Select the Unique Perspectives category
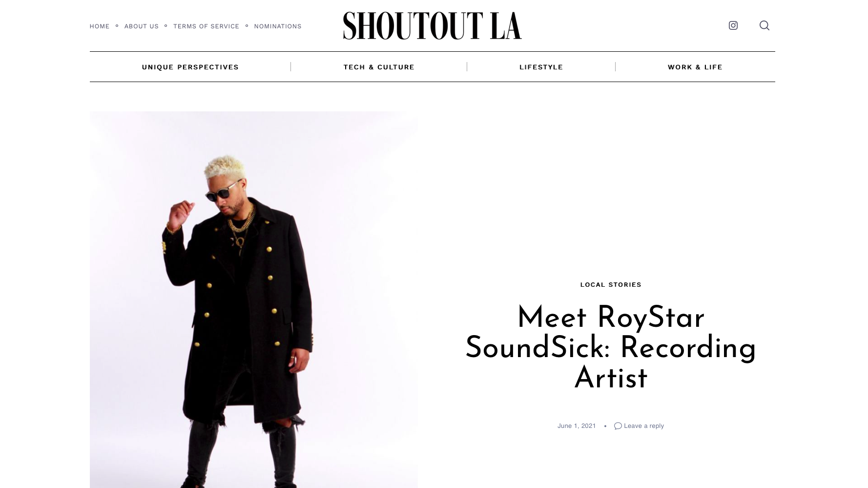Screen dimensions: 868x488 pyautogui.click(x=190, y=67)
